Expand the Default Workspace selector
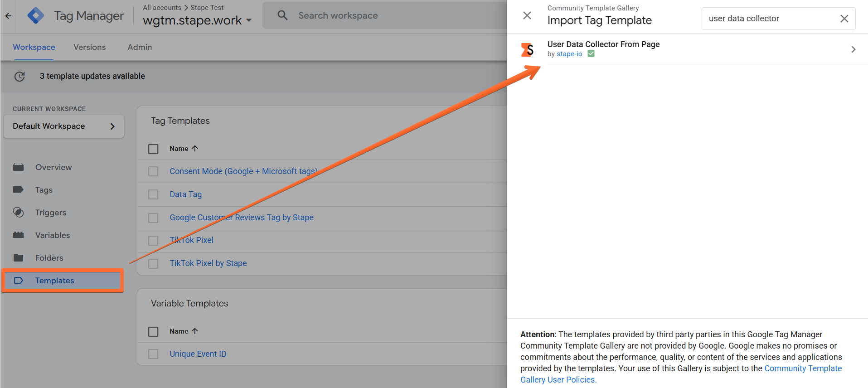The width and height of the screenshot is (868, 388). click(63, 126)
